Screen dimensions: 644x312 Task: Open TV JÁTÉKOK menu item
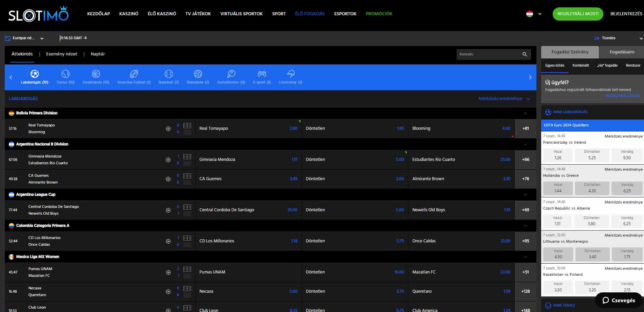[x=198, y=14]
